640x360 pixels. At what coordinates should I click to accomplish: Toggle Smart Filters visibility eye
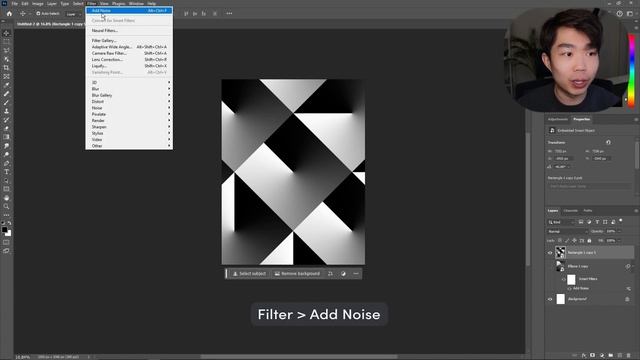pyautogui.click(x=564, y=280)
